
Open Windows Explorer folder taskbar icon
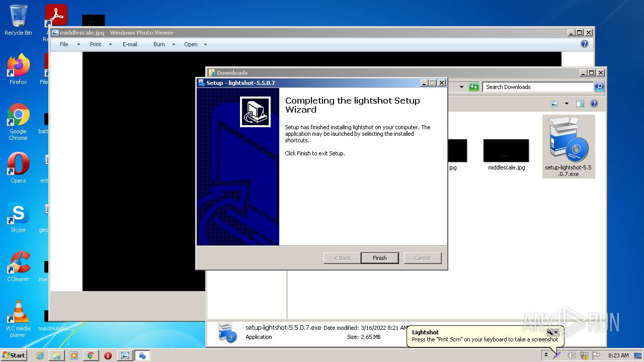click(x=57, y=355)
